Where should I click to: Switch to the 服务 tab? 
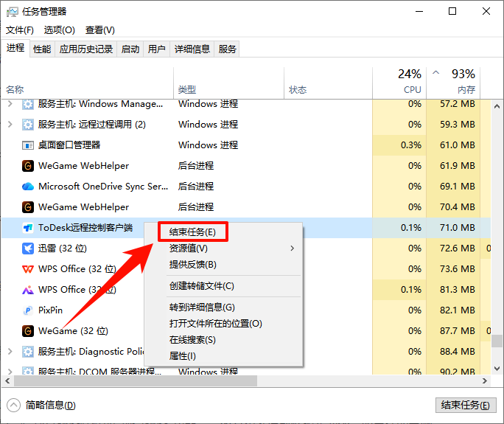click(227, 49)
